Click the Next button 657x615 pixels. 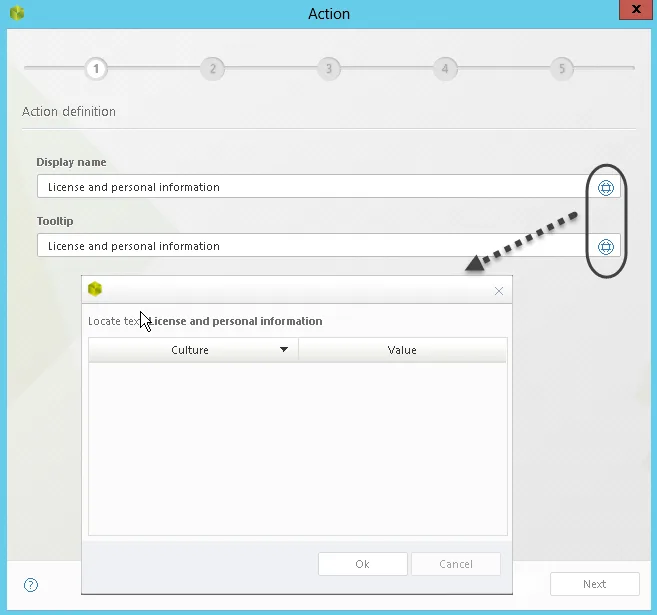595,584
